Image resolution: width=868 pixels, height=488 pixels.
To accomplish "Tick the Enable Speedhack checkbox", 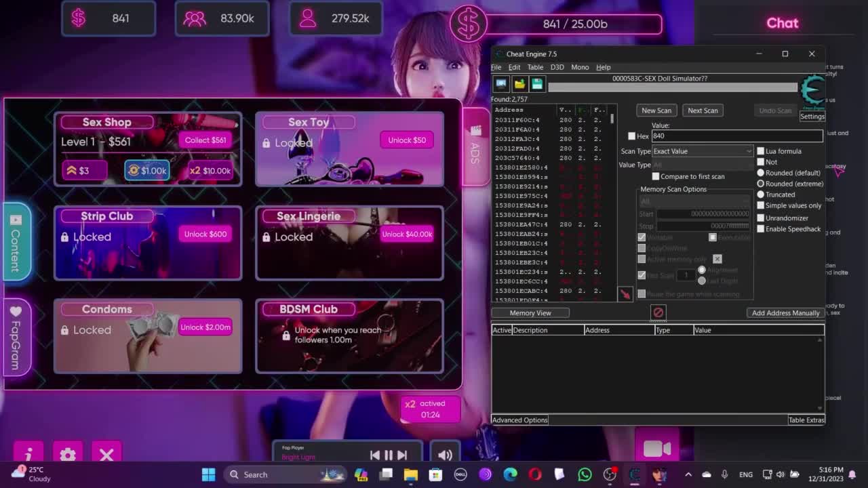I will (x=760, y=229).
